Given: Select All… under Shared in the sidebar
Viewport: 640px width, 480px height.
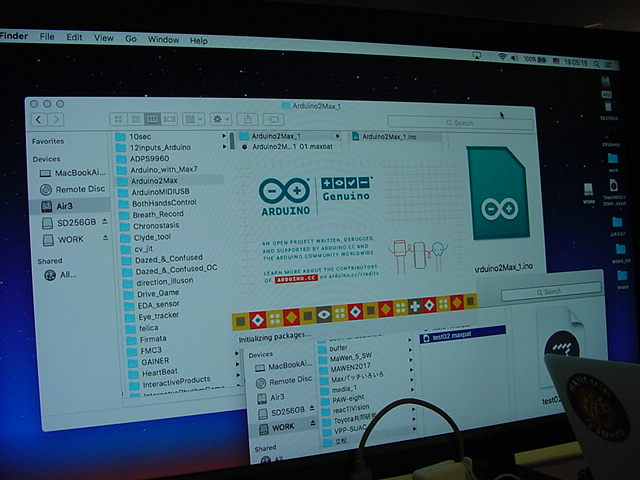Looking at the screenshot, I should tap(60, 275).
